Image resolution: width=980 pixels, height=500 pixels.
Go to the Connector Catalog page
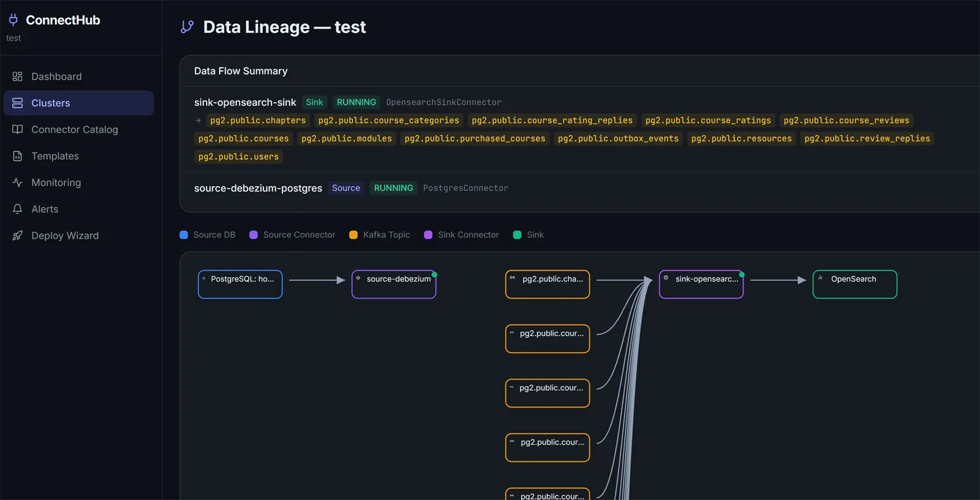[78, 129]
